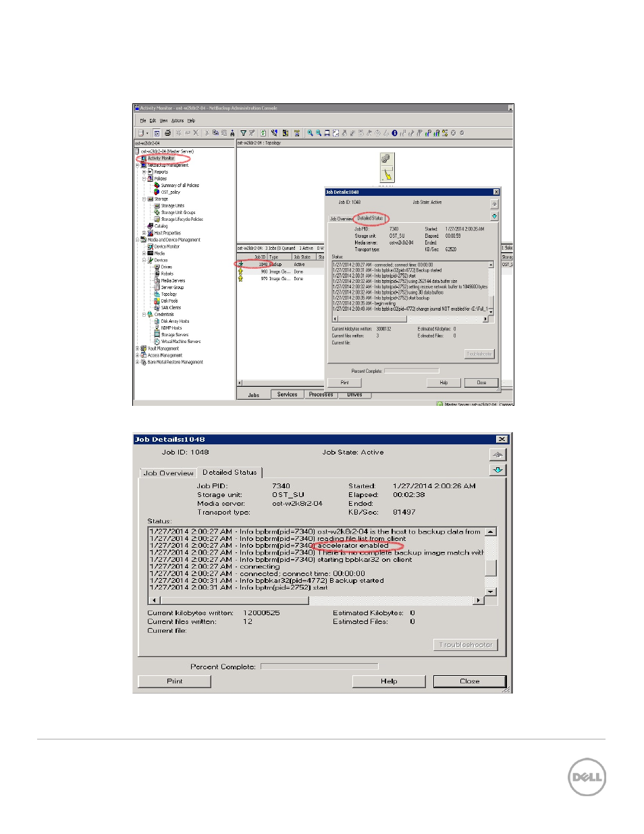Click the Device Monitor icon
This screenshot has height=834, width=644.
point(151,246)
